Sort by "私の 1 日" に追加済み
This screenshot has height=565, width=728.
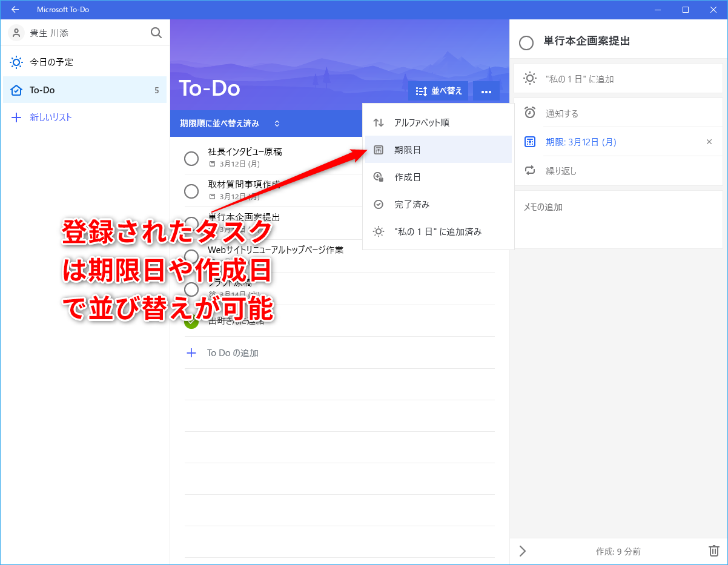(438, 231)
